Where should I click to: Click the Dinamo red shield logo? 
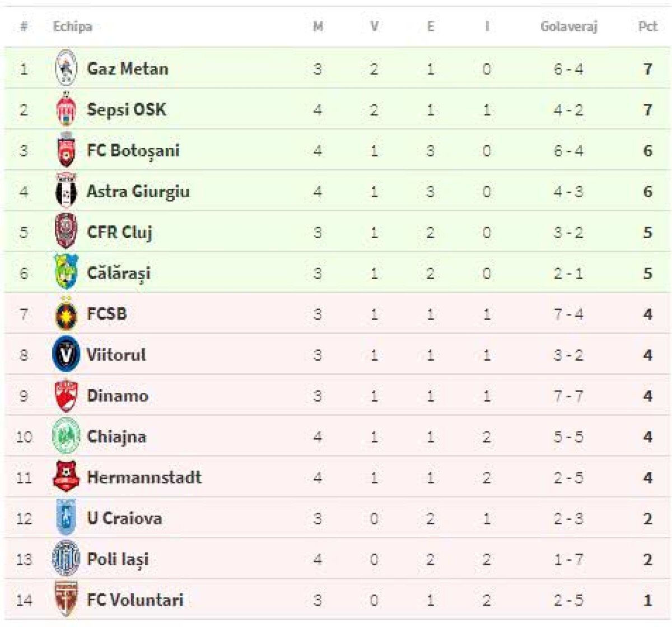[x=66, y=396]
